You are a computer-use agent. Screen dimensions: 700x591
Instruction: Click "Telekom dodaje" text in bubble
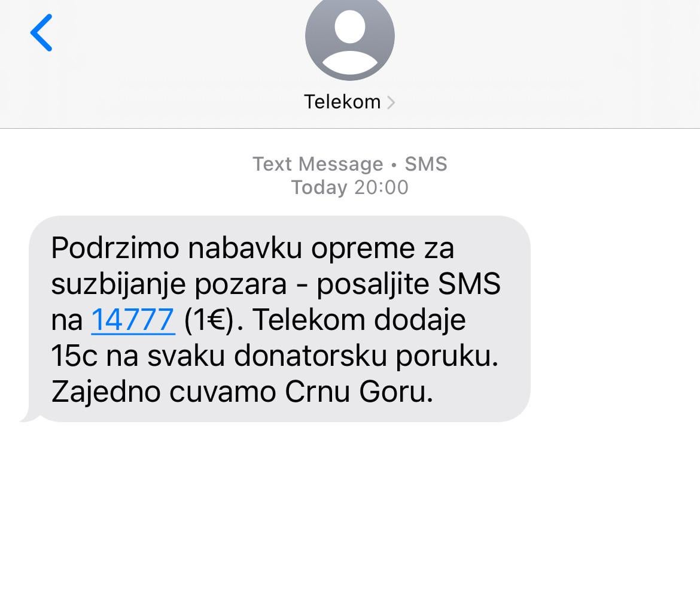pos(359,320)
